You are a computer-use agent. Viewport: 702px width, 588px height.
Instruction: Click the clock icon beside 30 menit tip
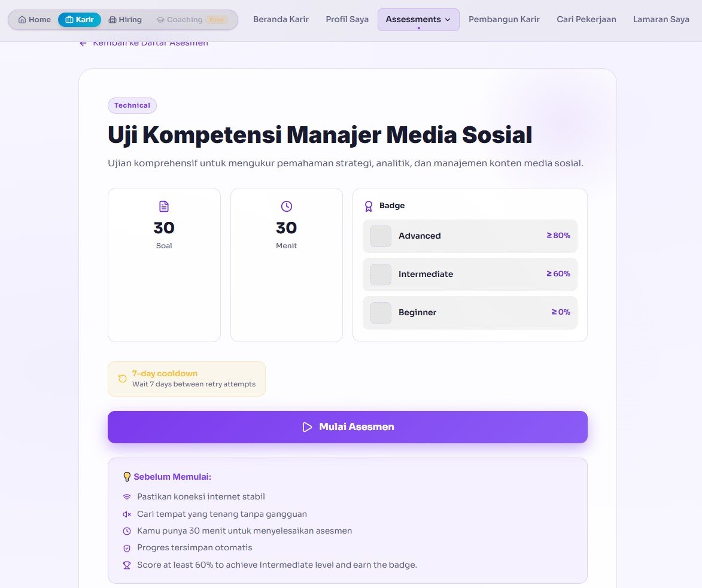[x=127, y=531]
